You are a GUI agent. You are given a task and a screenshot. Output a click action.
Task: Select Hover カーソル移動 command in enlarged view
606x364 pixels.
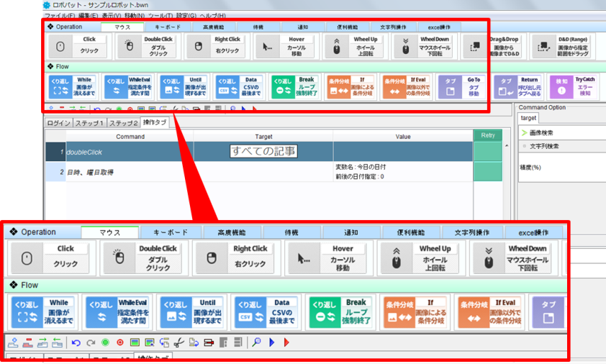328,258
